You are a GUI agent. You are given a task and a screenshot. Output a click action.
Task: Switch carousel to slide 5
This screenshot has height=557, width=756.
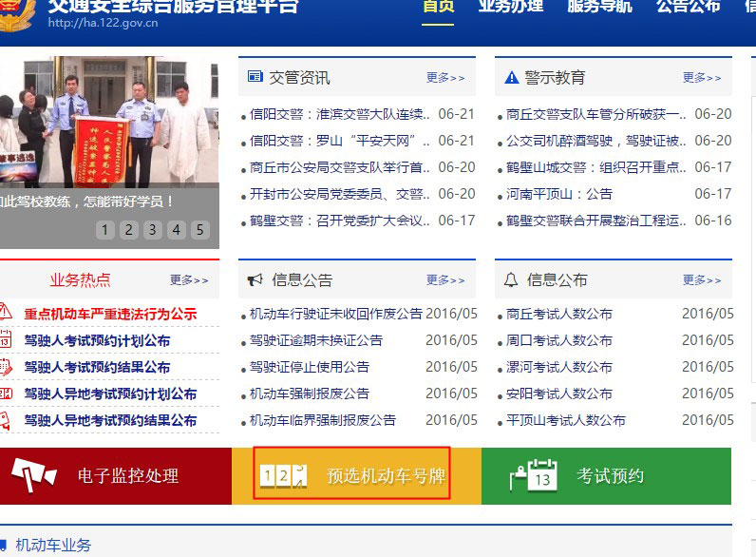199,230
